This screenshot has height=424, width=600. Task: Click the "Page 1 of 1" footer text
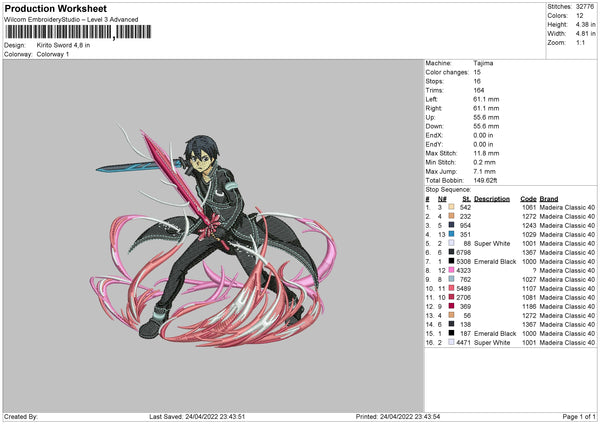click(579, 416)
